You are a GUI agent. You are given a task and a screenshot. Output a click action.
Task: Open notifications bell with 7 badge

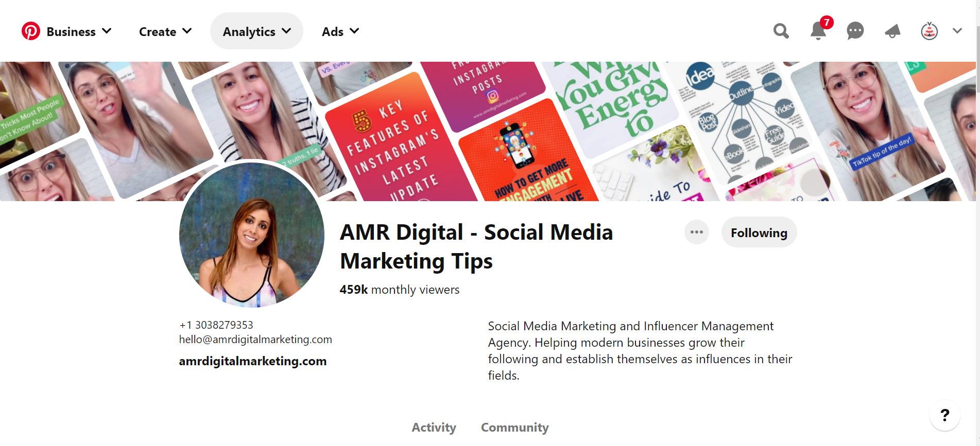pos(818,31)
